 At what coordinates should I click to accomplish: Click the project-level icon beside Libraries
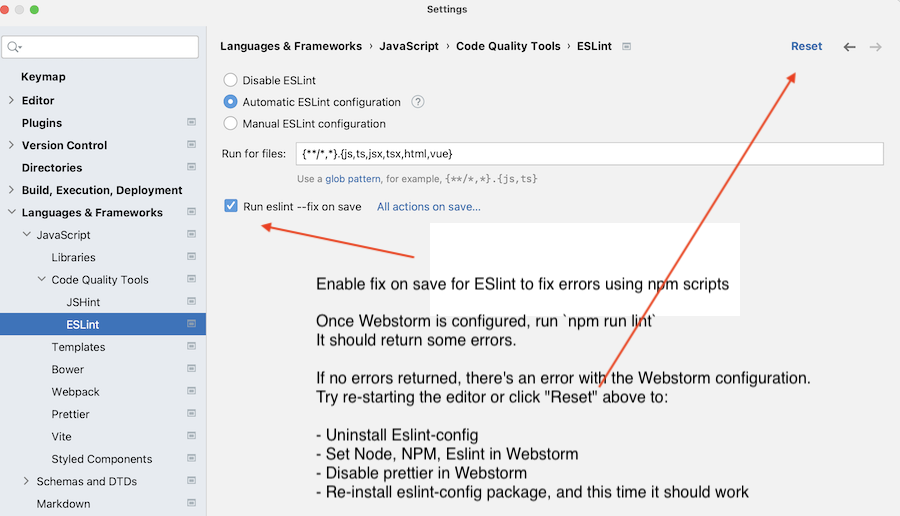pos(192,257)
